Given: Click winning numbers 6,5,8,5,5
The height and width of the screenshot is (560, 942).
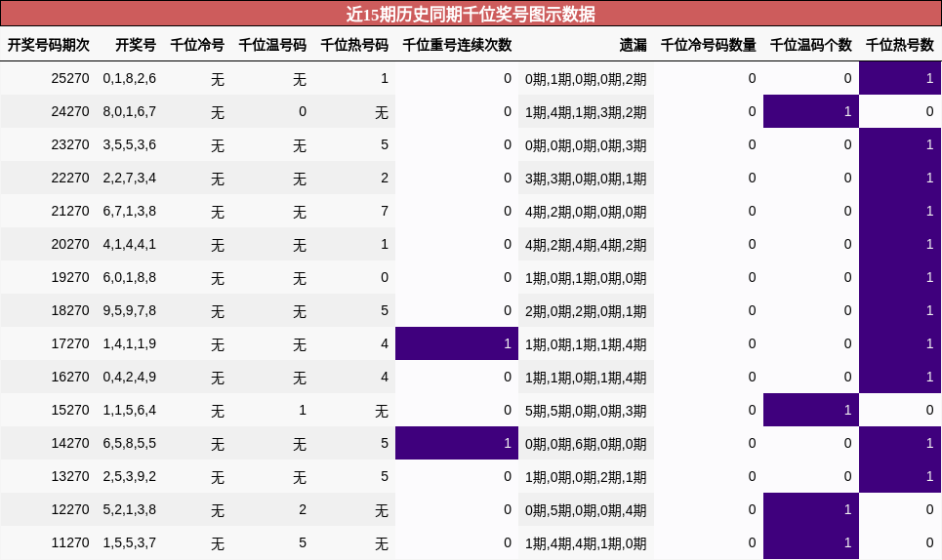Looking at the screenshot, I should tap(129, 444).
